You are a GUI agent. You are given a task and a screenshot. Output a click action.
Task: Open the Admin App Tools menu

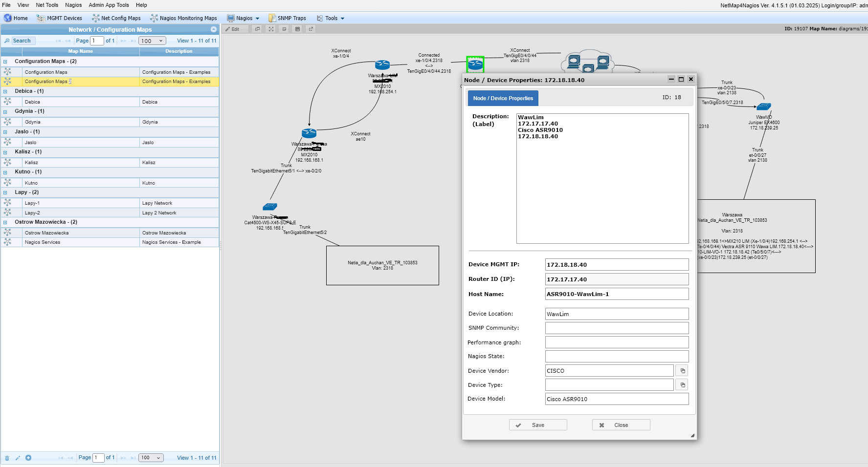pyautogui.click(x=109, y=5)
